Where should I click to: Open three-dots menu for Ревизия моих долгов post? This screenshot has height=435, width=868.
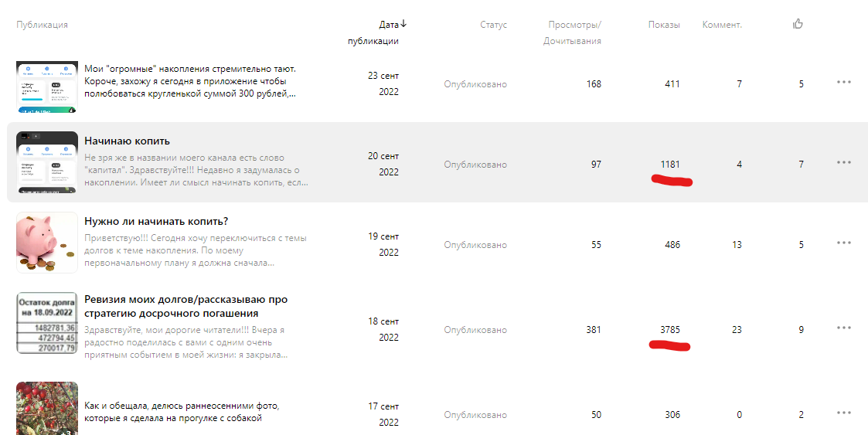point(843,328)
